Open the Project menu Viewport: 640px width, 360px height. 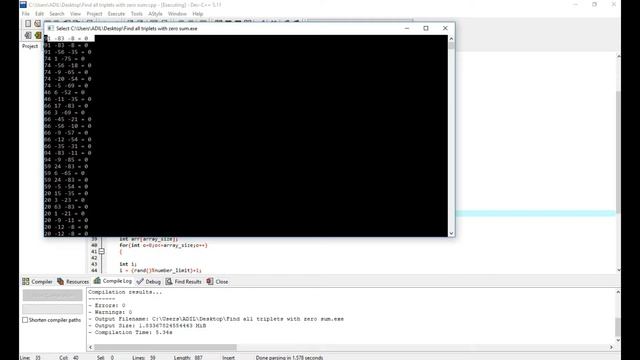[x=94, y=14]
